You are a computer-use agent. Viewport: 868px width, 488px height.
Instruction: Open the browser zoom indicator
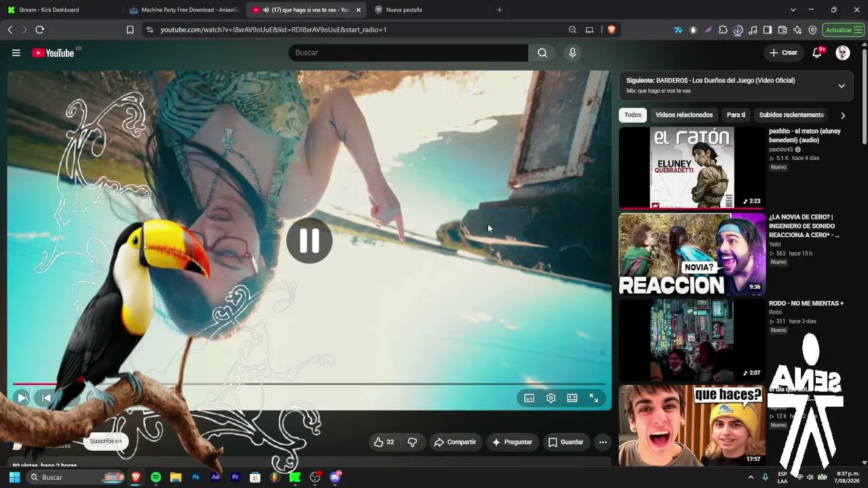point(572,30)
